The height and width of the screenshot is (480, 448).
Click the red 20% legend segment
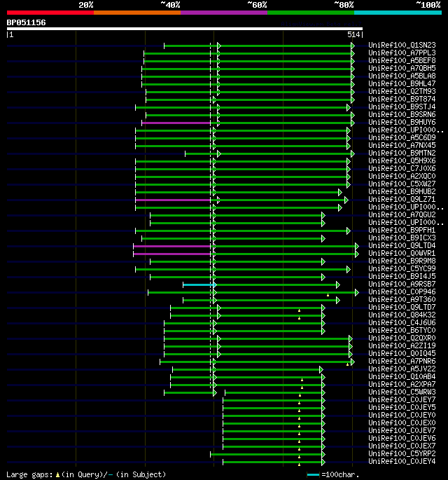point(50,13)
